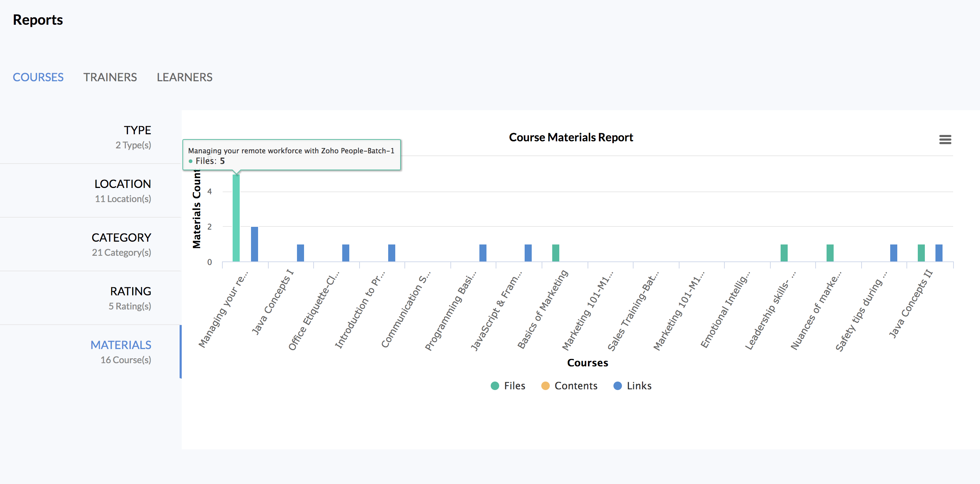Select the COURSES tab
980x484 pixels.
tap(38, 77)
